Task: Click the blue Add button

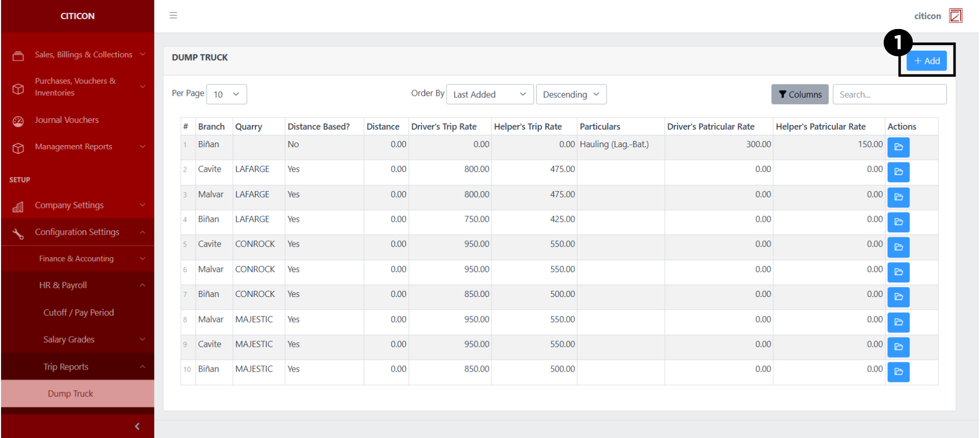Action: [926, 61]
